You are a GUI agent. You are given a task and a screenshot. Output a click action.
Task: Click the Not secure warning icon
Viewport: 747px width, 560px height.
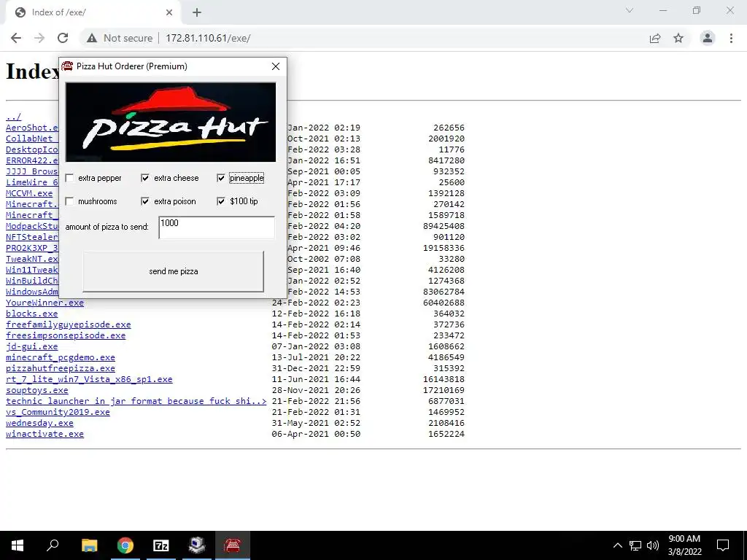92,38
